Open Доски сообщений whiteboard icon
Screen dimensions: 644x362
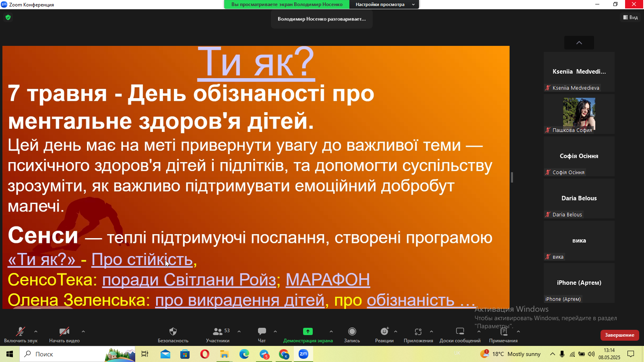pyautogui.click(x=460, y=331)
